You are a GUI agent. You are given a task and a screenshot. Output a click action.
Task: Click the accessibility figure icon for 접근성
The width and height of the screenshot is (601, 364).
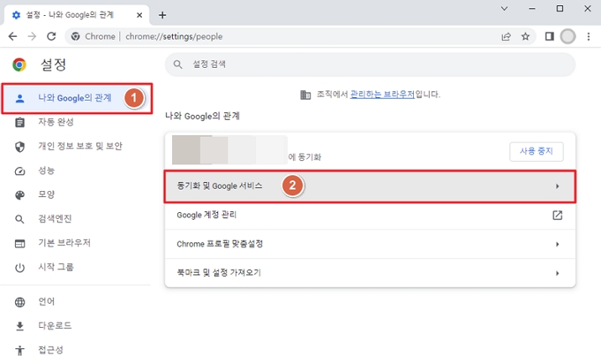click(19, 351)
